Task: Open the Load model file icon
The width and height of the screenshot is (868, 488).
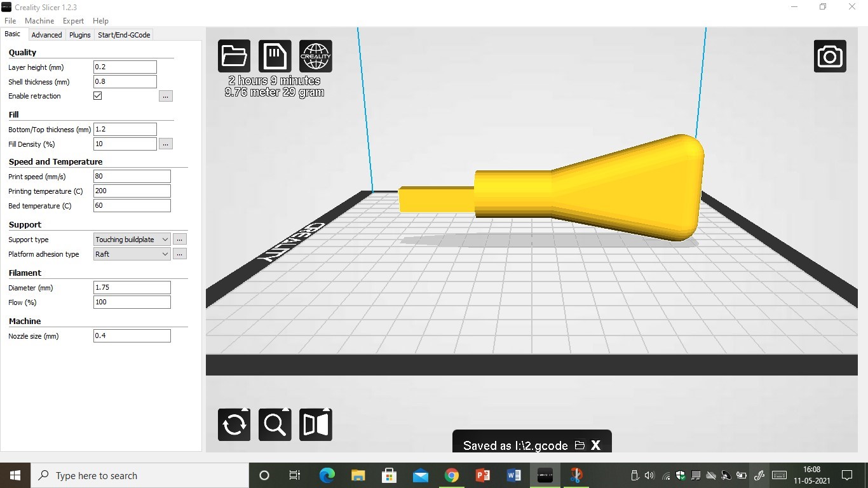Action: (x=234, y=56)
